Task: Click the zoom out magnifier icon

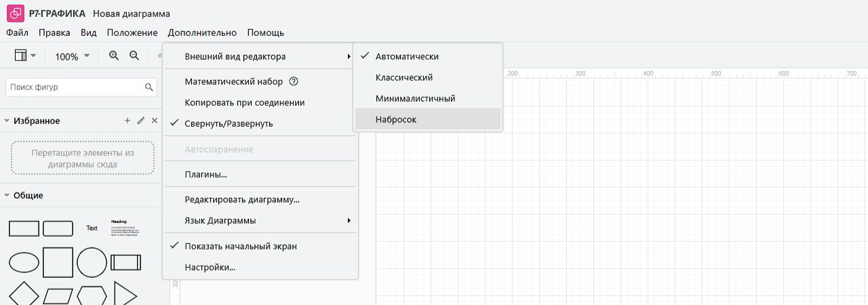Action: point(134,56)
